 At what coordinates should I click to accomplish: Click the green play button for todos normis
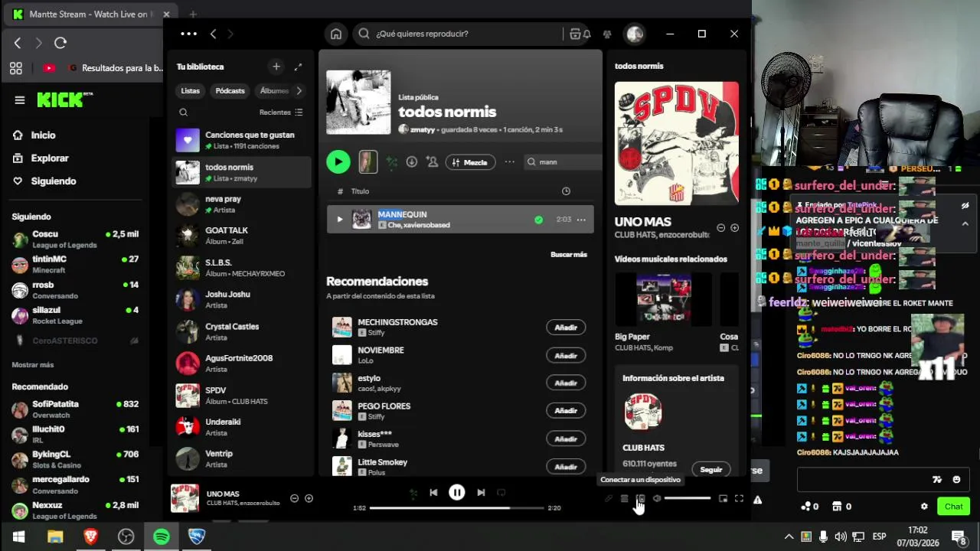(x=338, y=161)
